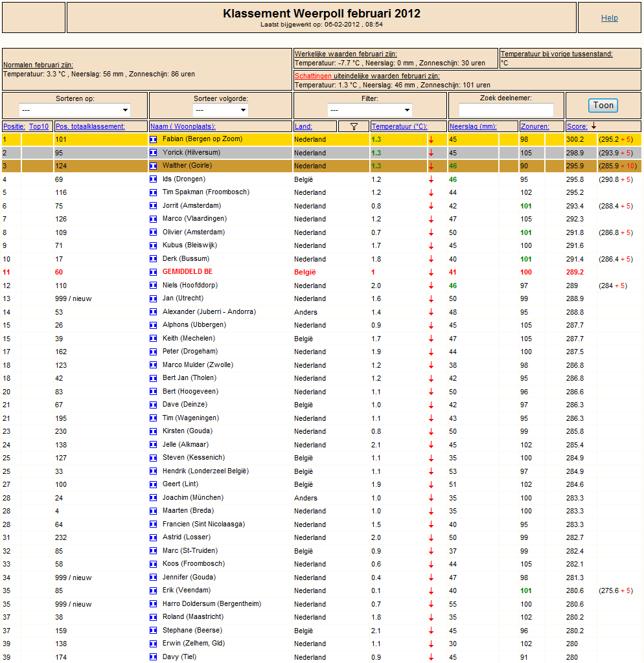Click the blue icon beside Marco (Vlaardingen)
The image size is (644, 663).
pyautogui.click(x=153, y=219)
